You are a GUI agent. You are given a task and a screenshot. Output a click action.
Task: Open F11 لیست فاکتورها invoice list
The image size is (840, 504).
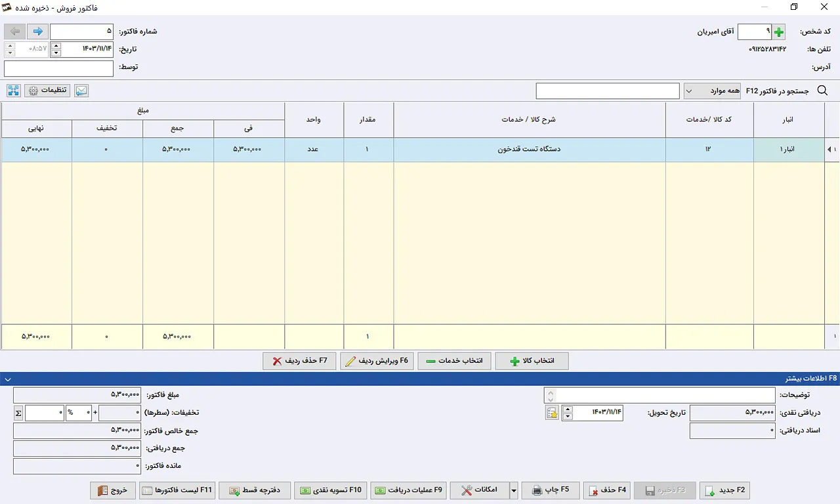(x=177, y=490)
